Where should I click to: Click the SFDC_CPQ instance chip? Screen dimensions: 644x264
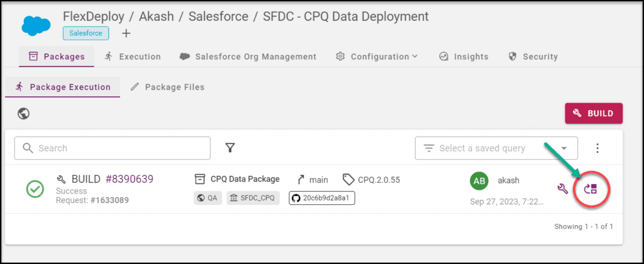point(253,198)
